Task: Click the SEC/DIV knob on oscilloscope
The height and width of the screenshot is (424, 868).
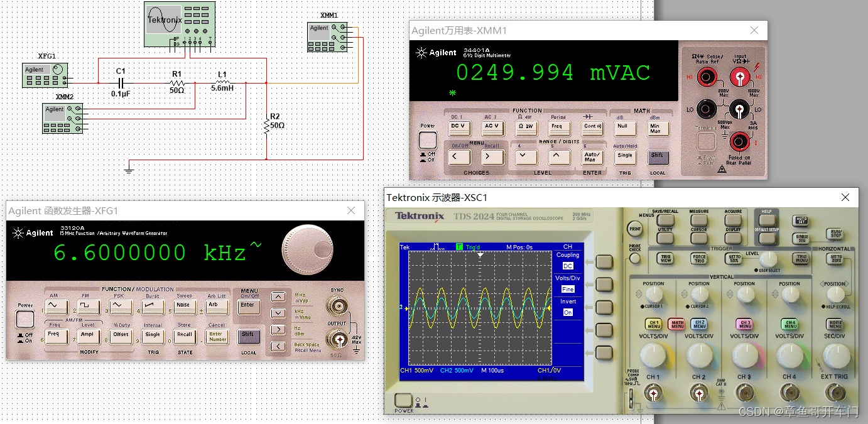Action: click(835, 356)
